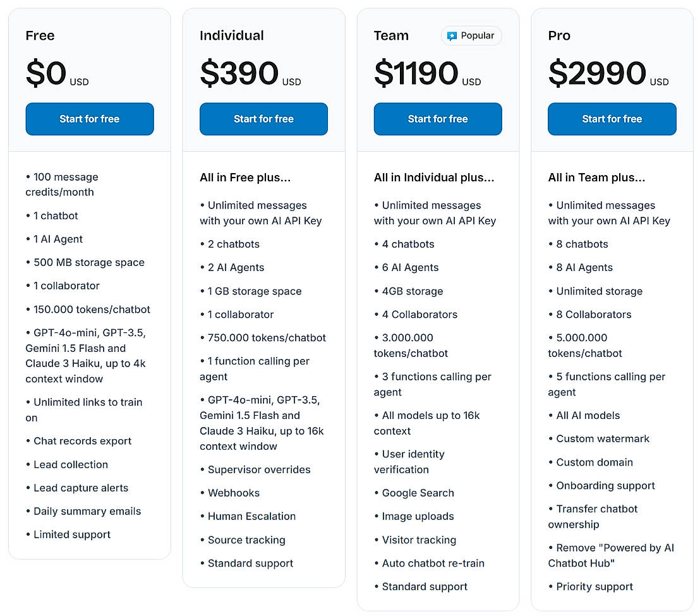This screenshot has height=616, width=700.
Task: Click the Individual plan title
Action: pyautogui.click(x=232, y=35)
